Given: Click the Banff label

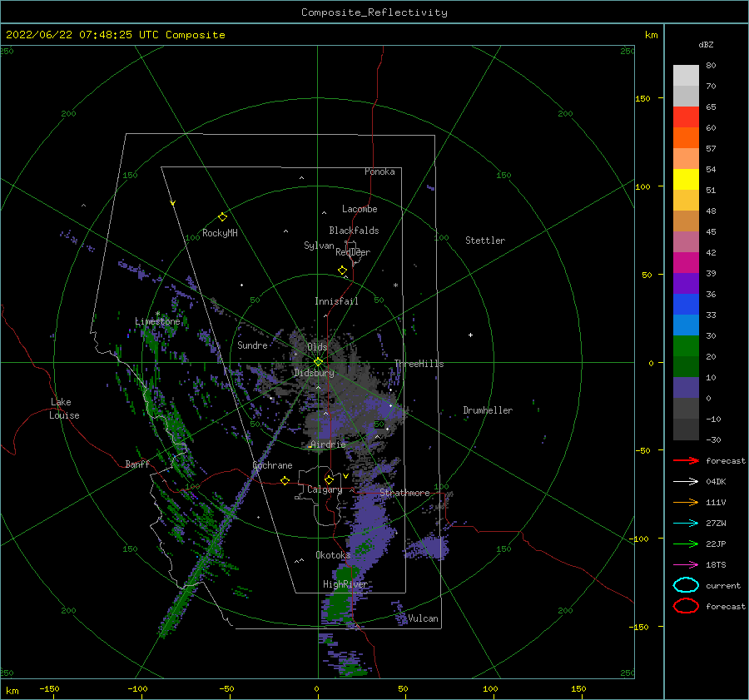Looking at the screenshot, I should tap(137, 464).
